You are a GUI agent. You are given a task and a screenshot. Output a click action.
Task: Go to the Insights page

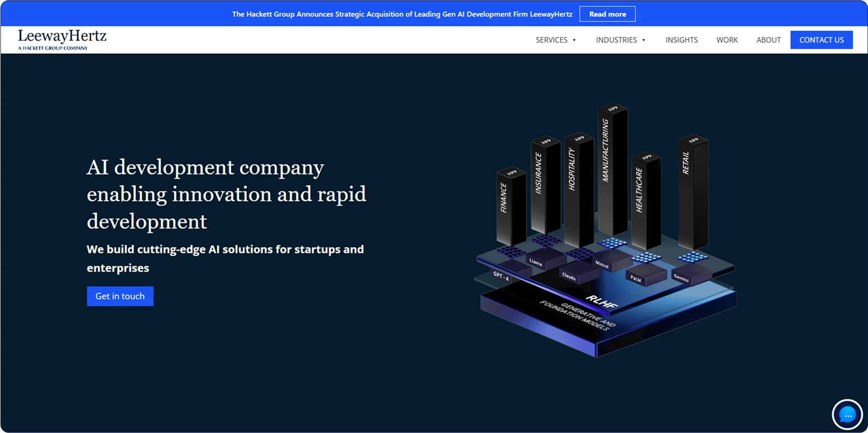681,40
